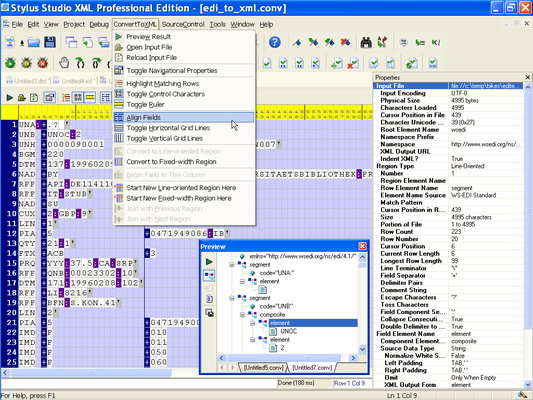Click the Field Separator property row
Viewport: 533px width, 400px height.
(x=448, y=276)
